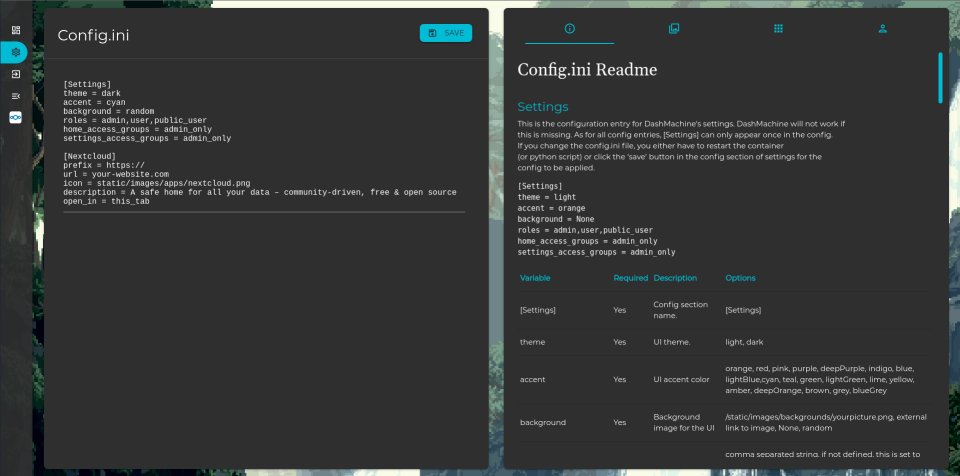Save the Config.ini file
Screen dimensions: 960x476
tap(445, 33)
